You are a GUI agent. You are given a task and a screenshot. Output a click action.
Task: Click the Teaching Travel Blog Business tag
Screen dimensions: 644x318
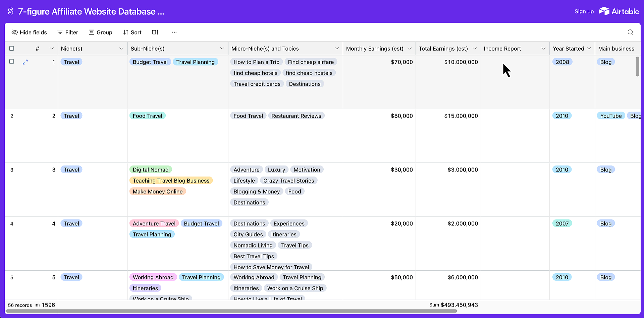pyautogui.click(x=171, y=180)
